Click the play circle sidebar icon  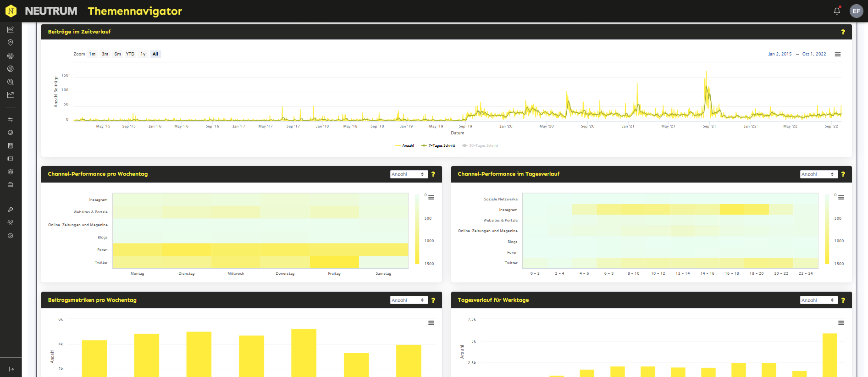tap(11, 236)
